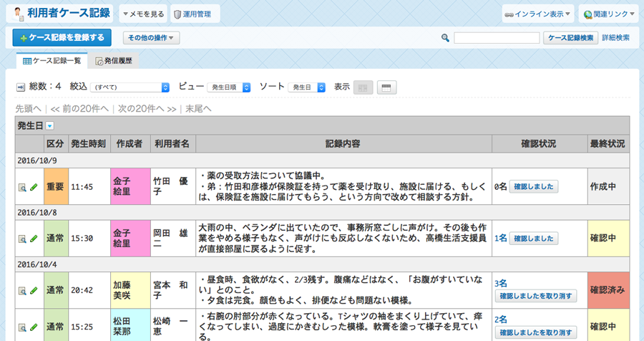This screenshot has width=644, height=341.
Task: Click the 2016/10/4 date group row
Action: pos(322,264)
